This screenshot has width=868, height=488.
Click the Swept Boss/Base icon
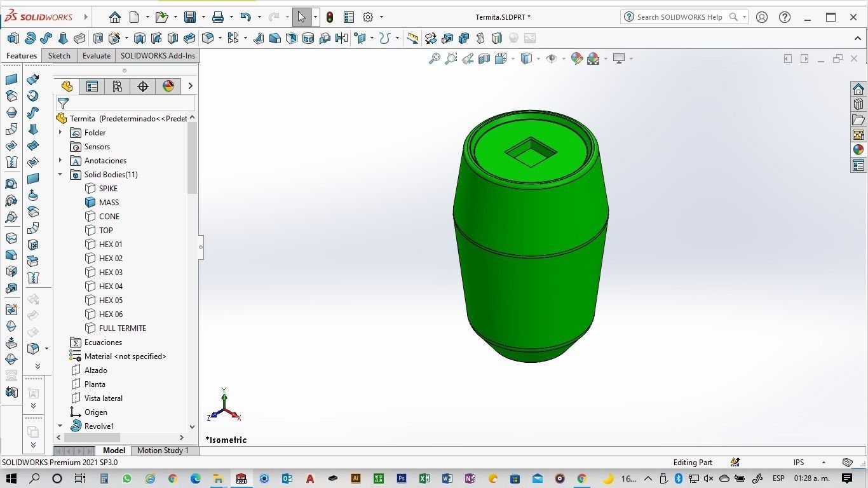point(46,38)
